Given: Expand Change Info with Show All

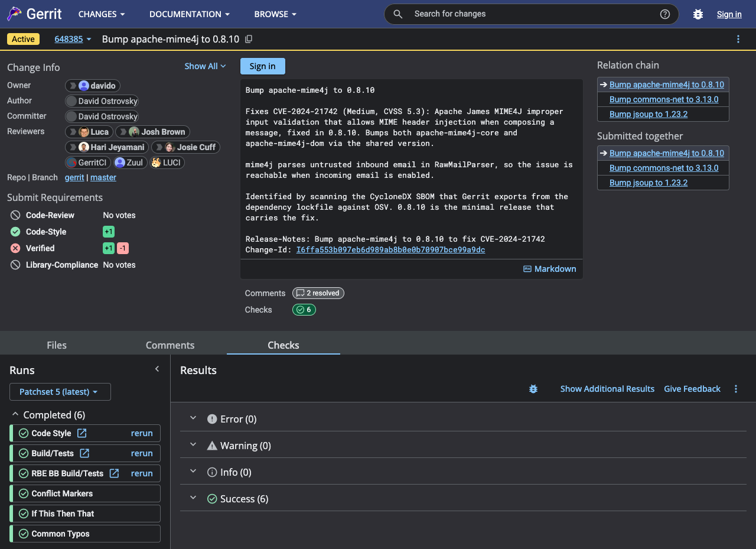Looking at the screenshot, I should (205, 66).
